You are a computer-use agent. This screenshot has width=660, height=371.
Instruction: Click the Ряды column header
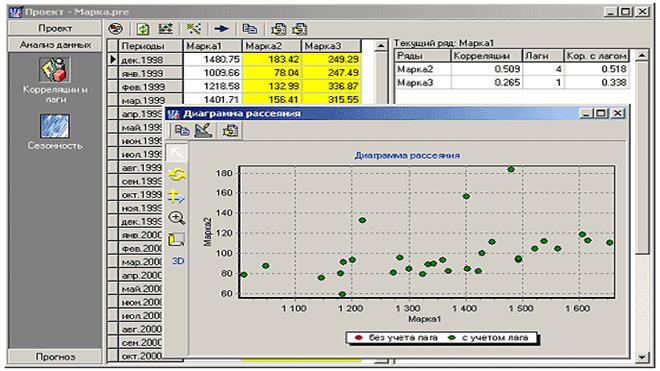pyautogui.click(x=423, y=56)
